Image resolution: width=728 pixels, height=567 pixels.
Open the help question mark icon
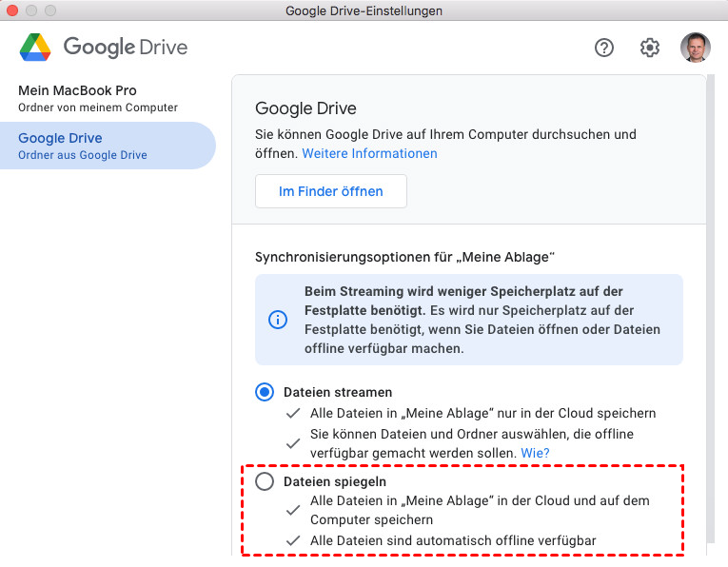603,48
